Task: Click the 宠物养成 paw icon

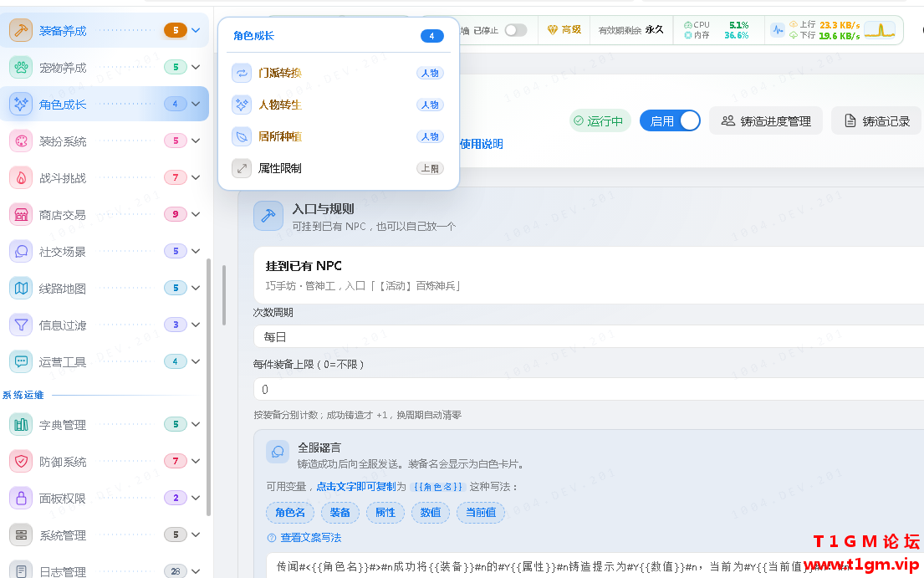Action: pos(21,67)
